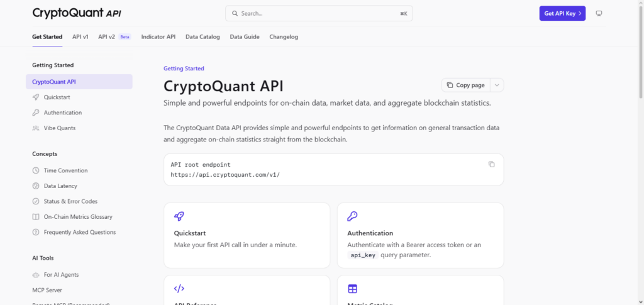Screen dimensions: 644x305
Task: Toggle the theme with the monitor icon
Action: [x=599, y=14]
